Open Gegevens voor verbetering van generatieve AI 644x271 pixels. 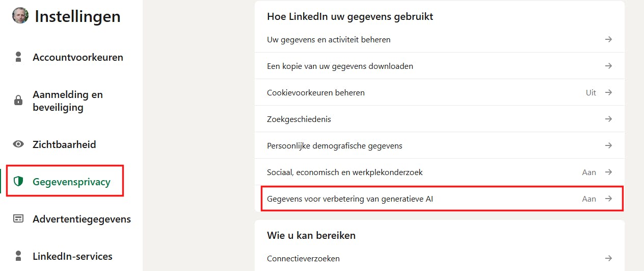(x=350, y=199)
